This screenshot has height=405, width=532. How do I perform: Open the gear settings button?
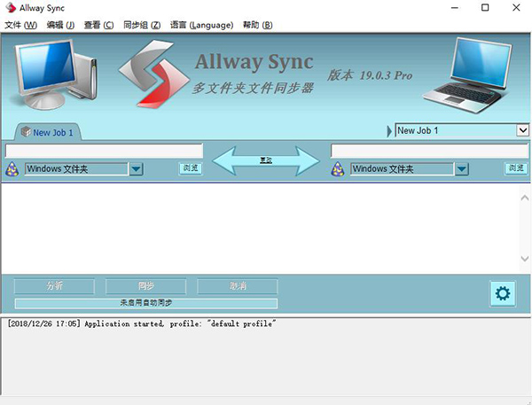click(503, 293)
